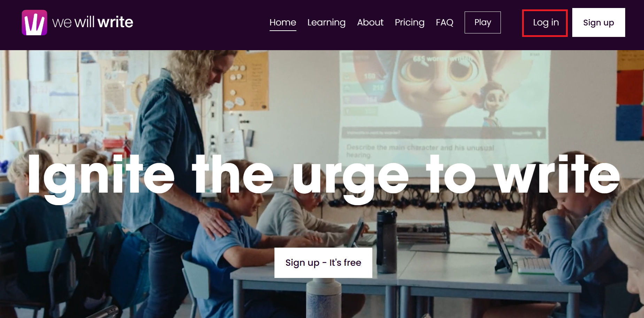View the Pricing page
Screen dimensions: 644x318
coord(410,23)
